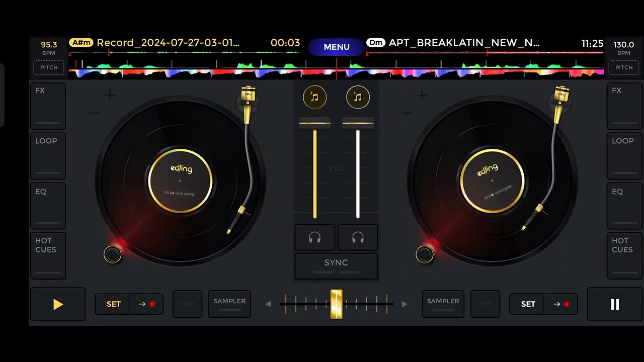Click the right turntable edjing label

coord(492,181)
